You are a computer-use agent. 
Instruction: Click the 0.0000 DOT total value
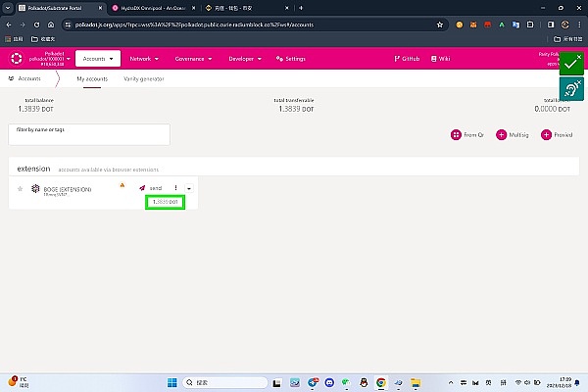(553, 109)
